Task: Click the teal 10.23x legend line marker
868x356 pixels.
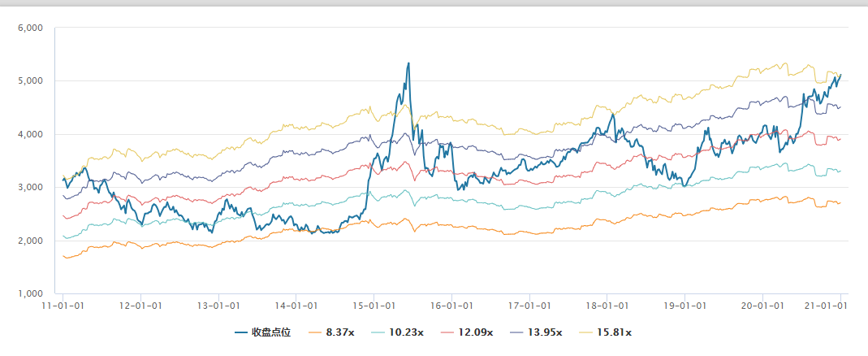Action: (380, 333)
